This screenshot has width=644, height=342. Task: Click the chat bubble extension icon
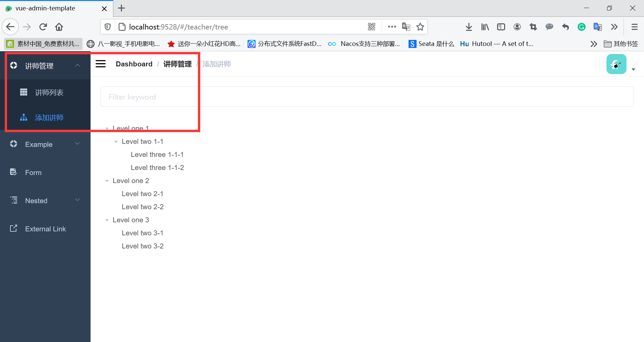tap(549, 27)
